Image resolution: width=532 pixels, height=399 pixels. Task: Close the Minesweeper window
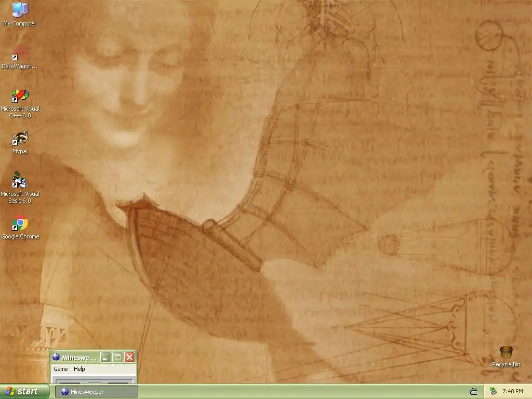(x=129, y=357)
